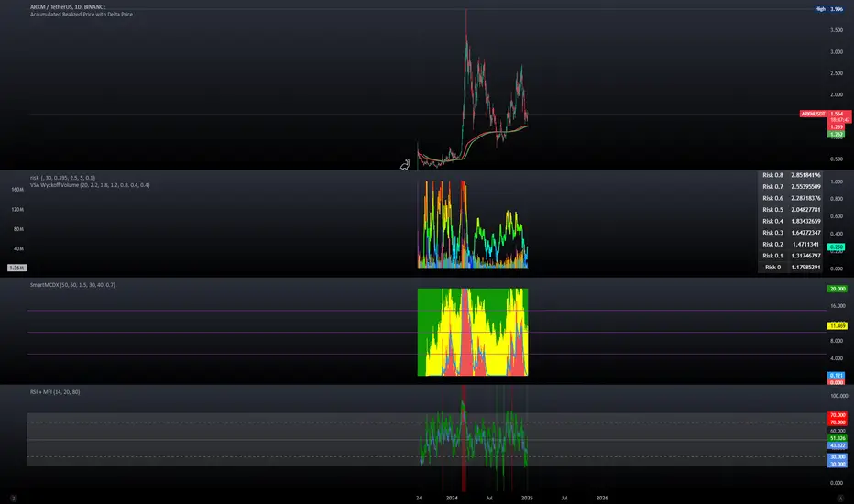Click the 1.36M volume scale label
854x504 pixels.
point(16,268)
